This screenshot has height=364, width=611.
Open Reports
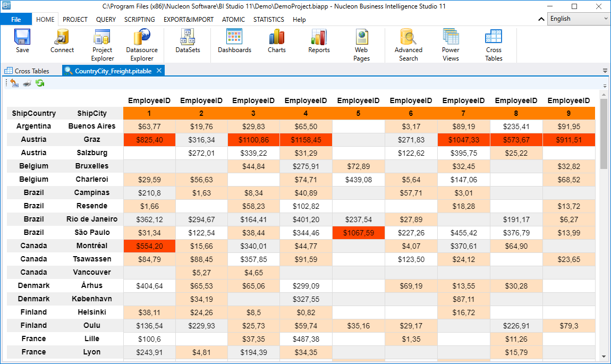[x=319, y=41]
